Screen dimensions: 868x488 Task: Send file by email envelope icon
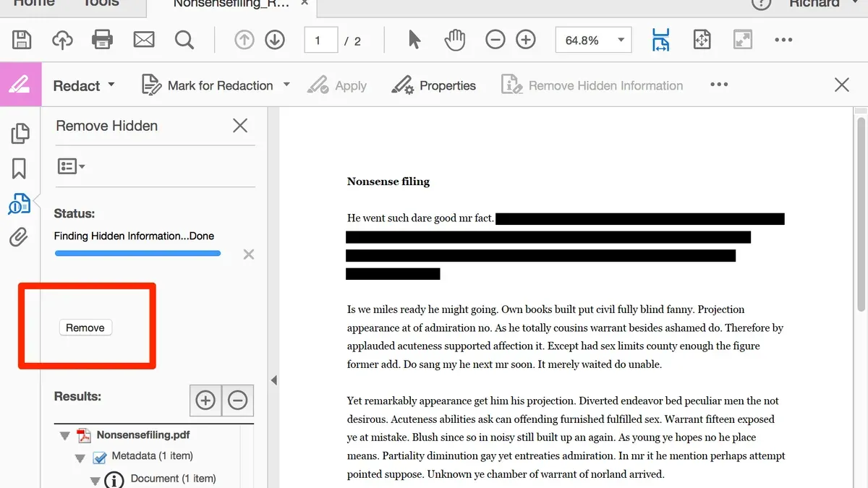[144, 40]
